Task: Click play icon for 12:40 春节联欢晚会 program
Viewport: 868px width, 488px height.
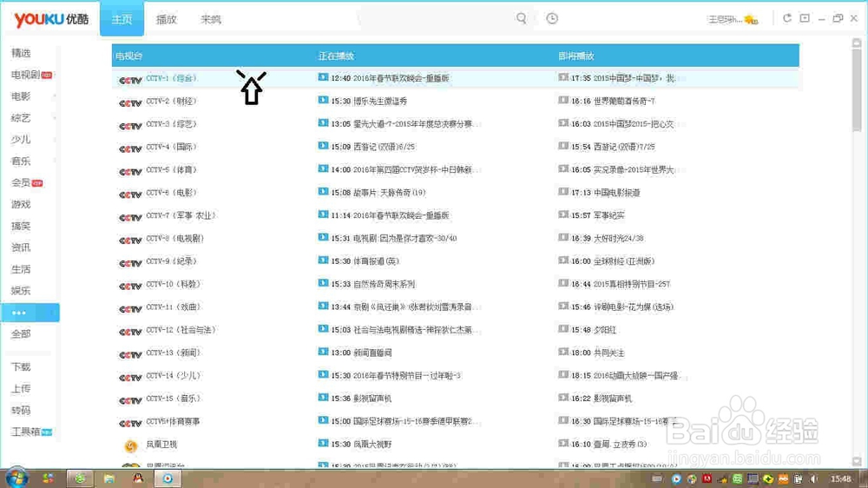Action: pyautogui.click(x=323, y=77)
